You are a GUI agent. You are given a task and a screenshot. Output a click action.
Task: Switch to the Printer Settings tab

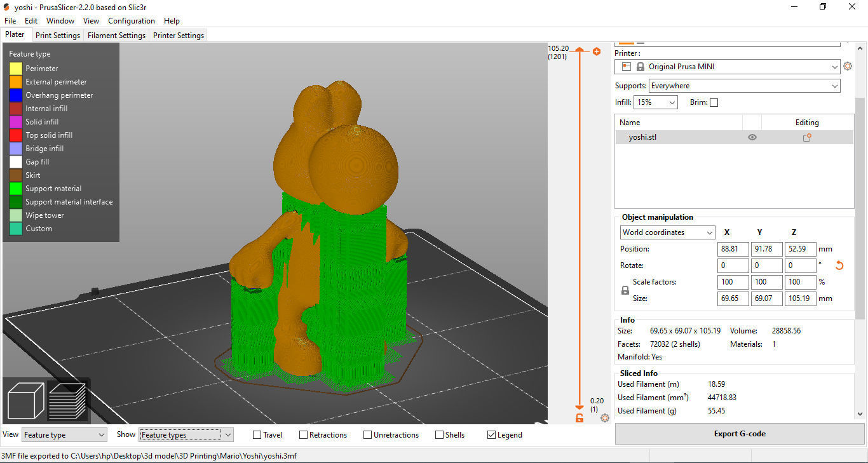[179, 36]
